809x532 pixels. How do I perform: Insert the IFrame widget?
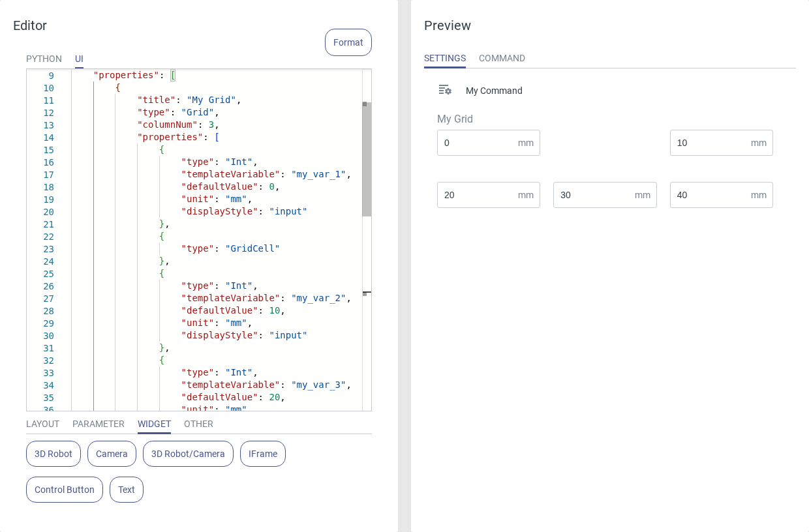pyautogui.click(x=263, y=454)
